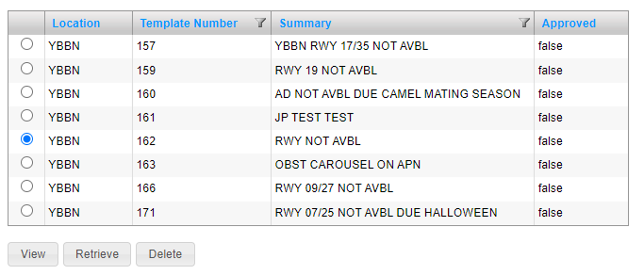Image resolution: width=644 pixels, height=275 pixels.
Task: Open the Template Number column filter icon
Action: click(260, 23)
